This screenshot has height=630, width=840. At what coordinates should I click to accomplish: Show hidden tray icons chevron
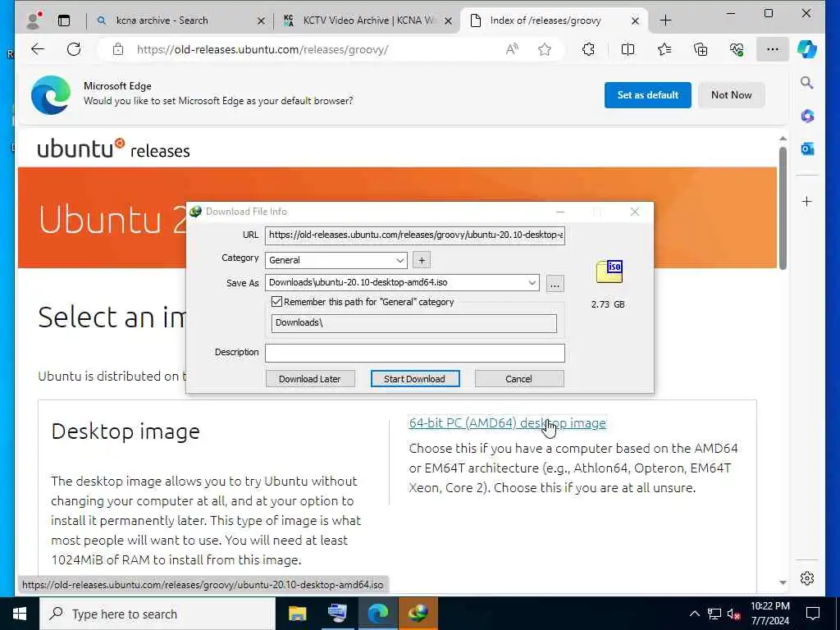tap(694, 614)
